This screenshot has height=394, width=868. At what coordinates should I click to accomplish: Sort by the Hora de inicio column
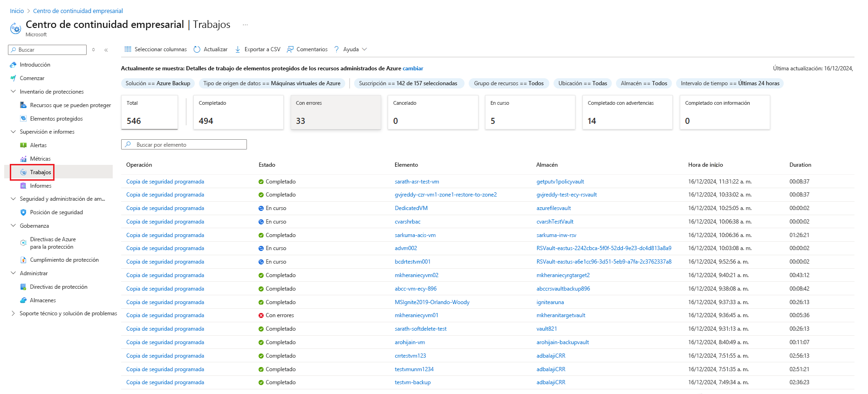click(x=705, y=165)
